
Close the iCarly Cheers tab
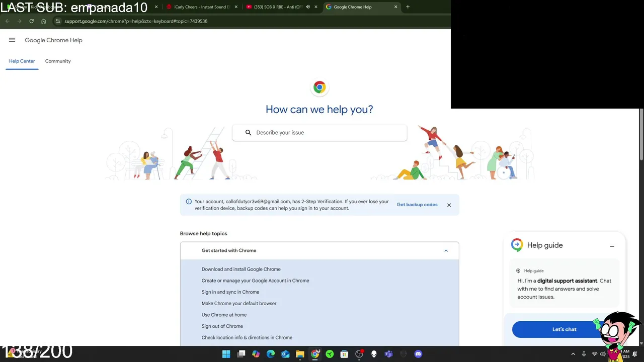tap(236, 7)
